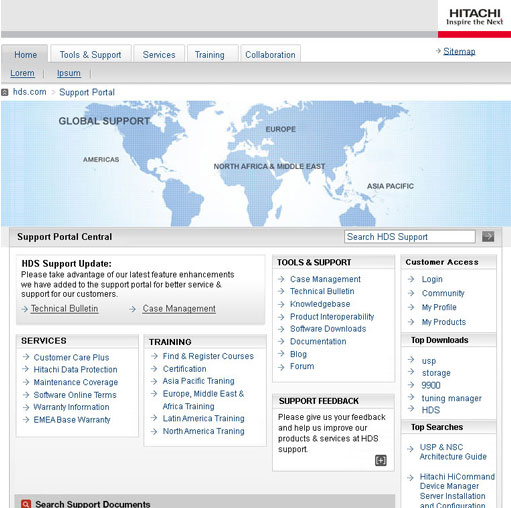Open the Latin America Training link
The width and height of the screenshot is (511, 508).
204,418
